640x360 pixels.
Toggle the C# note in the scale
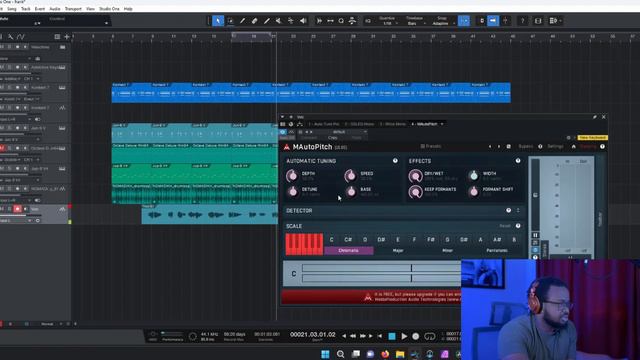(348, 240)
